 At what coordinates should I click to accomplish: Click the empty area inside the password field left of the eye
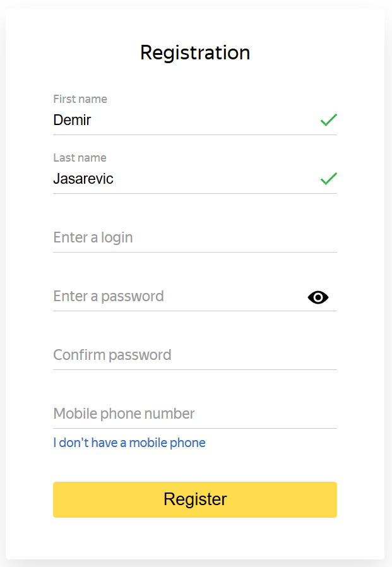pos(235,297)
